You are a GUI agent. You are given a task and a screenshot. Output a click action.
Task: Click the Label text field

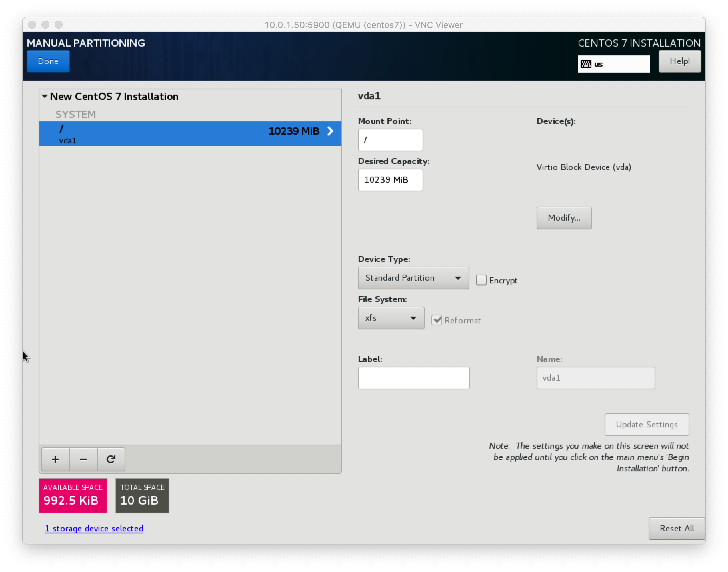point(414,378)
